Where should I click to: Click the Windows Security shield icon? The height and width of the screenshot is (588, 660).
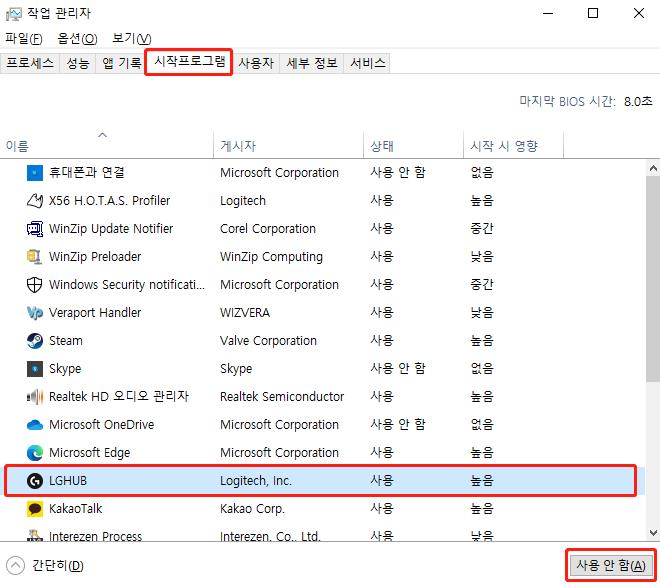pyautogui.click(x=35, y=285)
